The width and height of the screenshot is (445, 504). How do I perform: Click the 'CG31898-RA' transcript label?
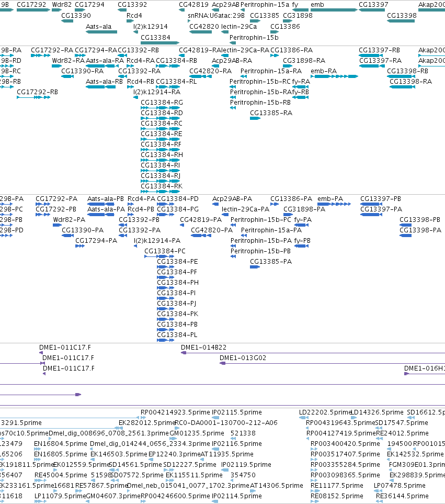point(304,60)
